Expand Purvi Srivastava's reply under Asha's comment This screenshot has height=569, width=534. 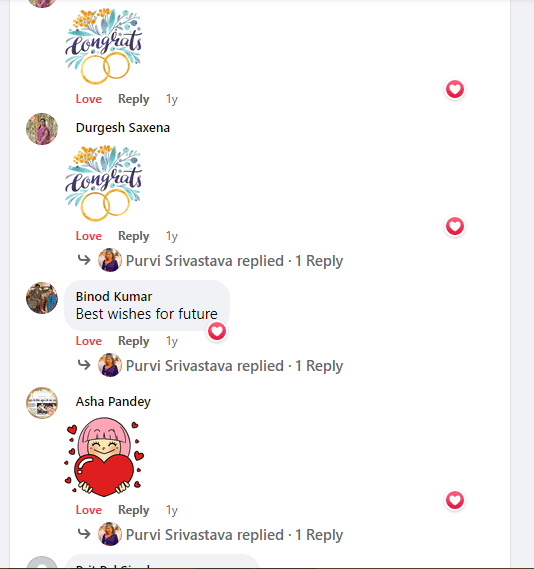click(234, 535)
